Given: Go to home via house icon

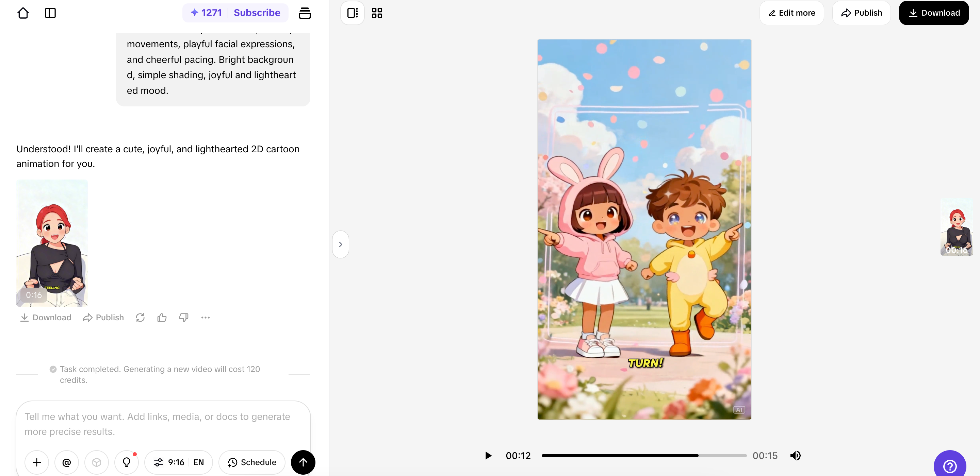Looking at the screenshot, I should (x=23, y=13).
